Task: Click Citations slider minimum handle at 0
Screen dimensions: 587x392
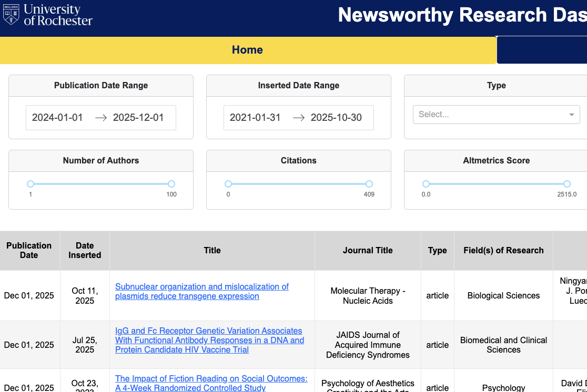Action: pyautogui.click(x=228, y=184)
